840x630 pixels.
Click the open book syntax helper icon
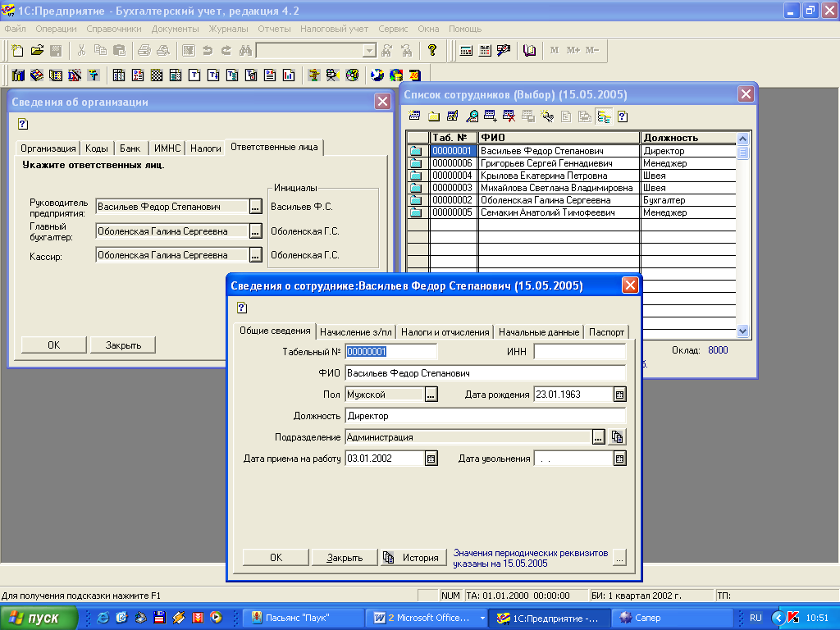click(529, 50)
